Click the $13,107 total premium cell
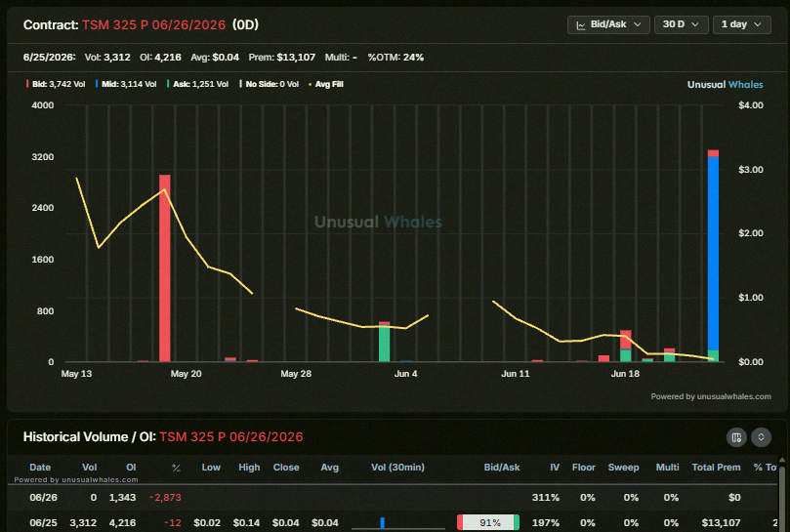The image size is (790, 532). pyautogui.click(x=721, y=523)
